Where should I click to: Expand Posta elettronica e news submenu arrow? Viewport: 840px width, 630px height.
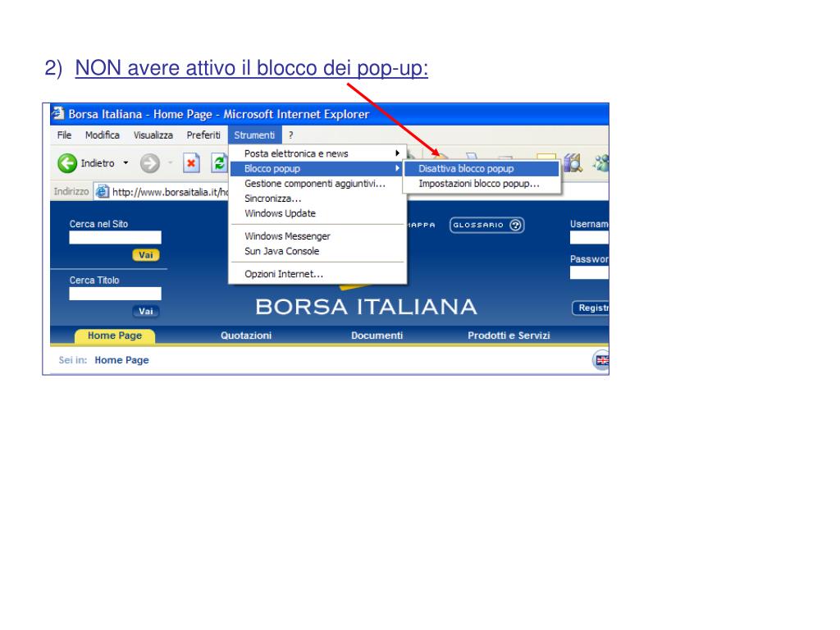[397, 153]
